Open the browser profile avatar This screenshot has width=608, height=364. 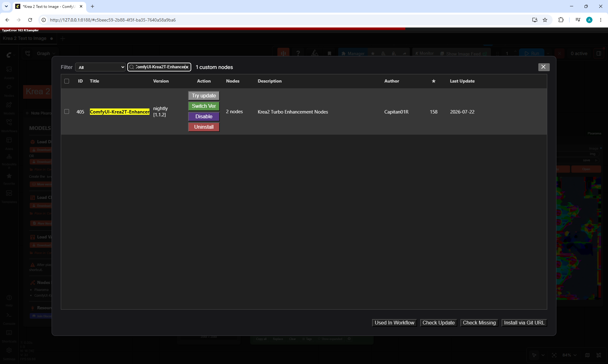point(589,20)
